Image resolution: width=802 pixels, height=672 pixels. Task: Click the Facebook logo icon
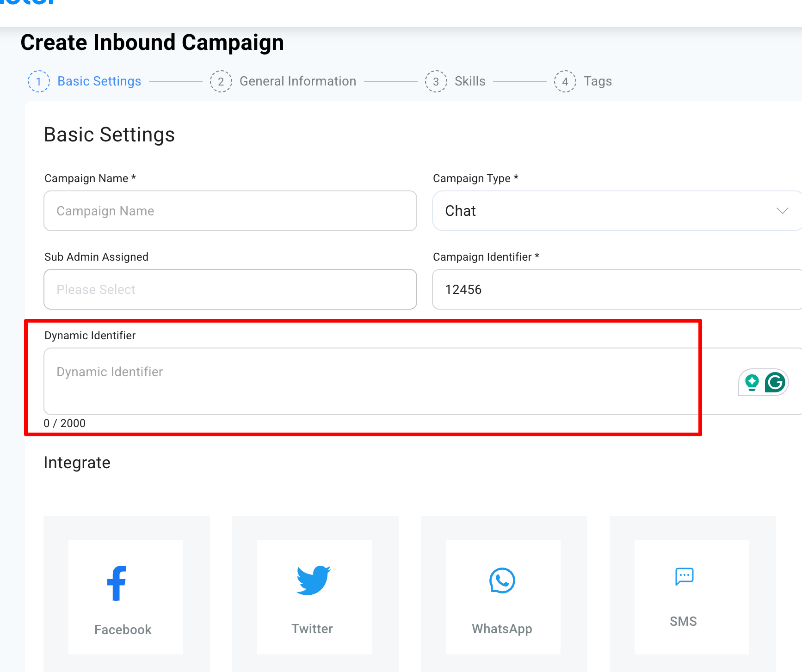pos(117,583)
